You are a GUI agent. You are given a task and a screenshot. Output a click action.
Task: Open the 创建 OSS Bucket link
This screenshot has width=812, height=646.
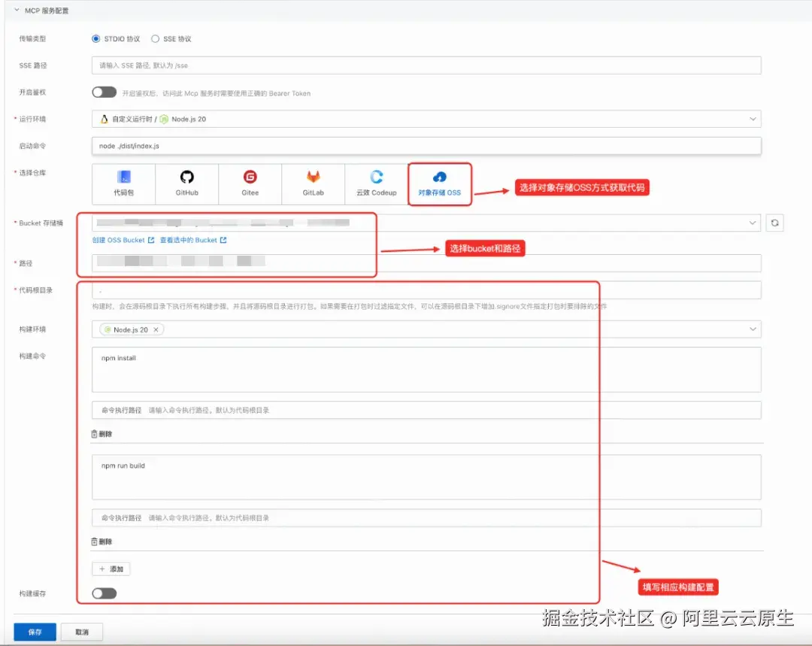tap(123, 241)
